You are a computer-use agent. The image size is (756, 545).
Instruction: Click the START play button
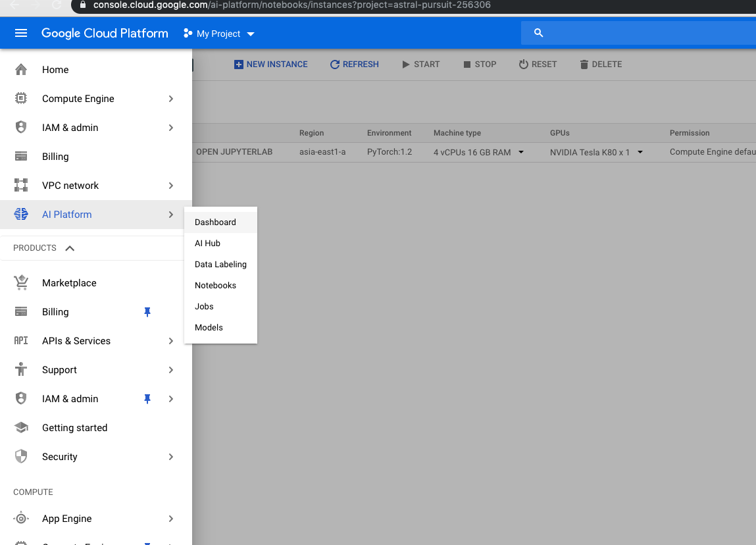pos(421,65)
